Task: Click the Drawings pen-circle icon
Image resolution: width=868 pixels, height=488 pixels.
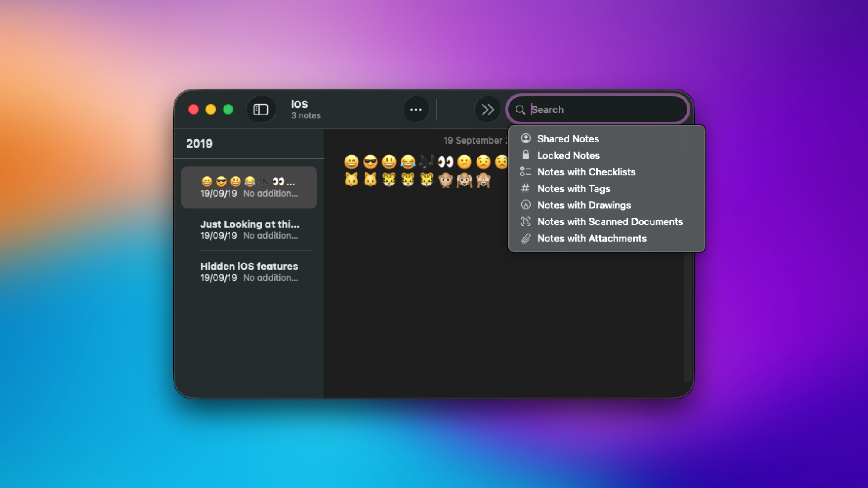Action: click(x=526, y=205)
